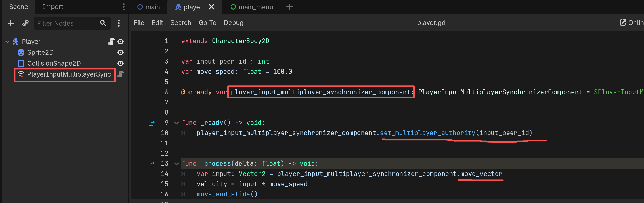This screenshot has width=644, height=203.
Task: Switch to the main_menu scene tab
Action: coord(252,7)
